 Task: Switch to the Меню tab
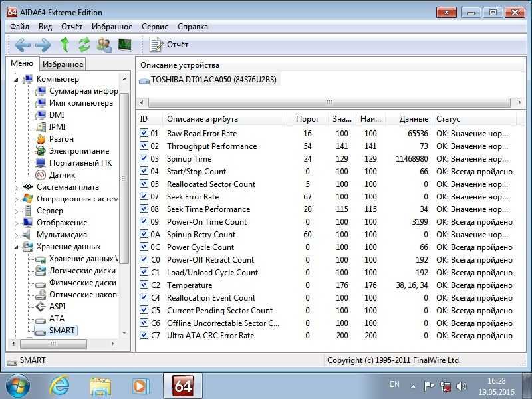point(22,63)
